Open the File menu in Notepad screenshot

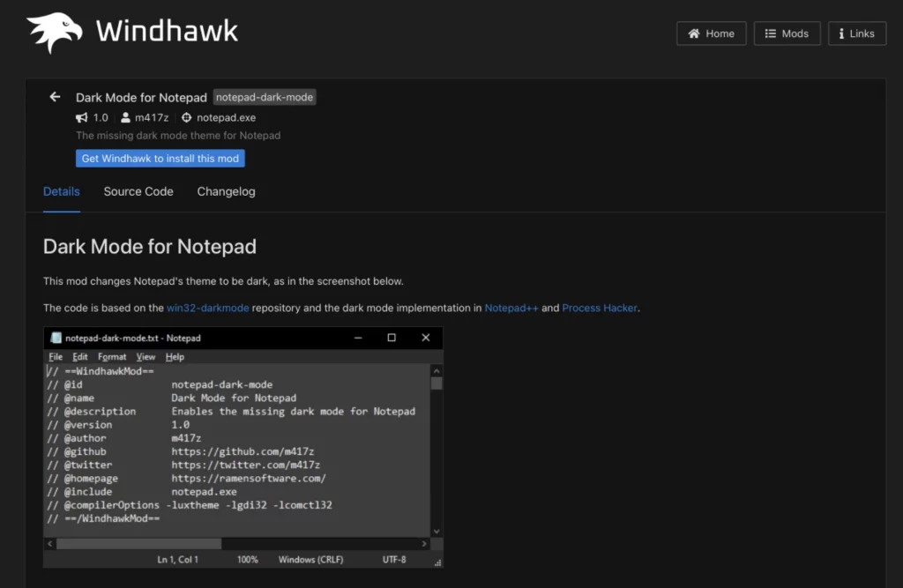pyautogui.click(x=56, y=357)
